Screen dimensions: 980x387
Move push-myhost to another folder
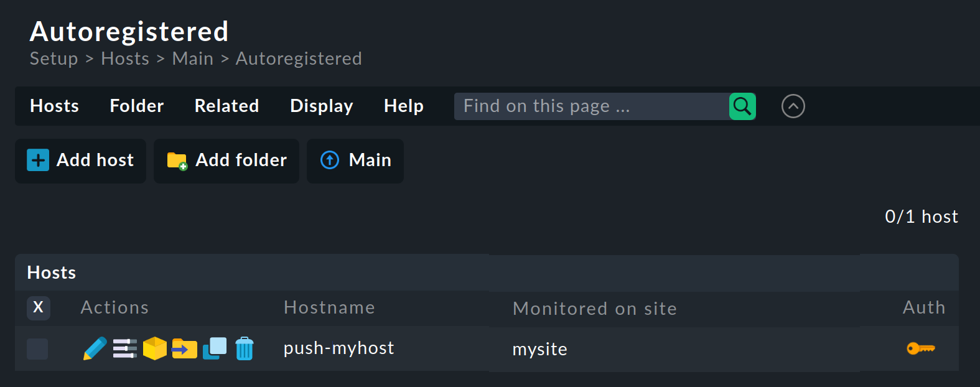coord(184,348)
